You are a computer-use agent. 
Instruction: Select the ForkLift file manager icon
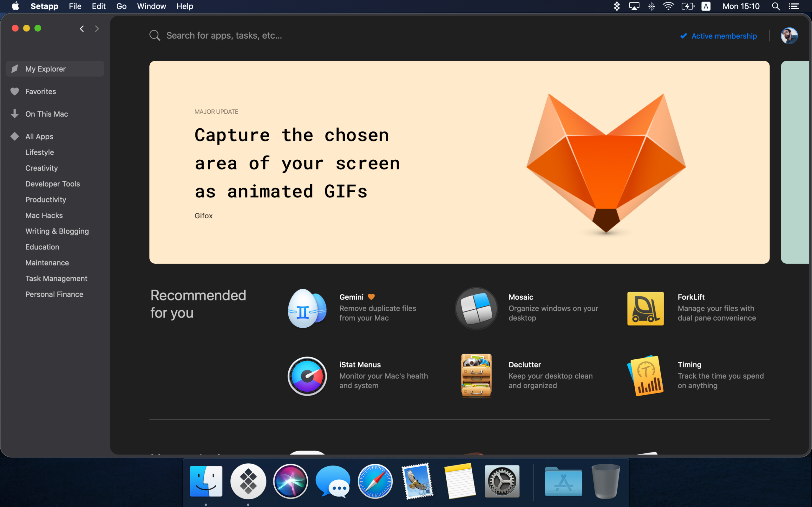click(x=645, y=308)
